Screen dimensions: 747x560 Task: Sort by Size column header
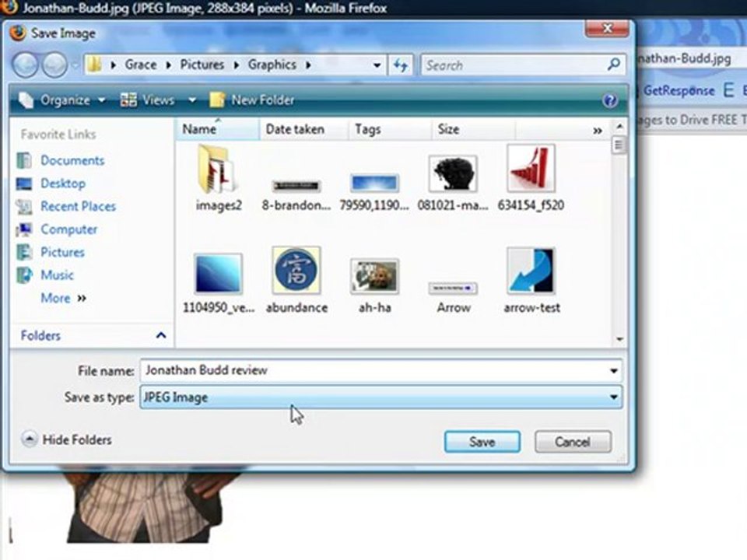tap(473, 129)
